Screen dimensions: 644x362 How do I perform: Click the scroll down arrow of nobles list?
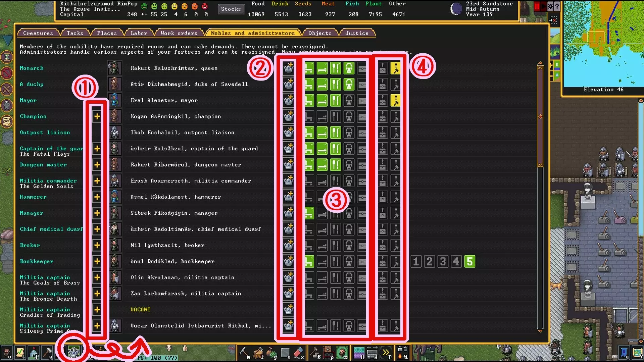[x=540, y=331]
